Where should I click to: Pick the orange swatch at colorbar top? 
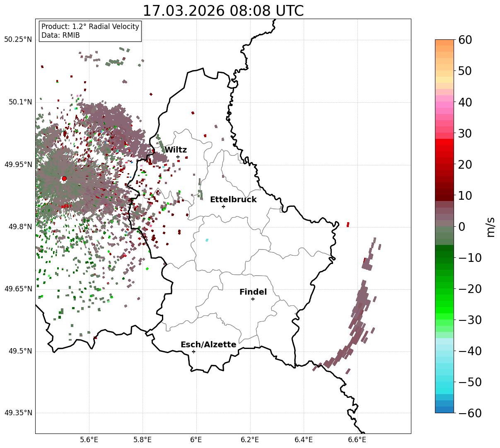point(444,43)
